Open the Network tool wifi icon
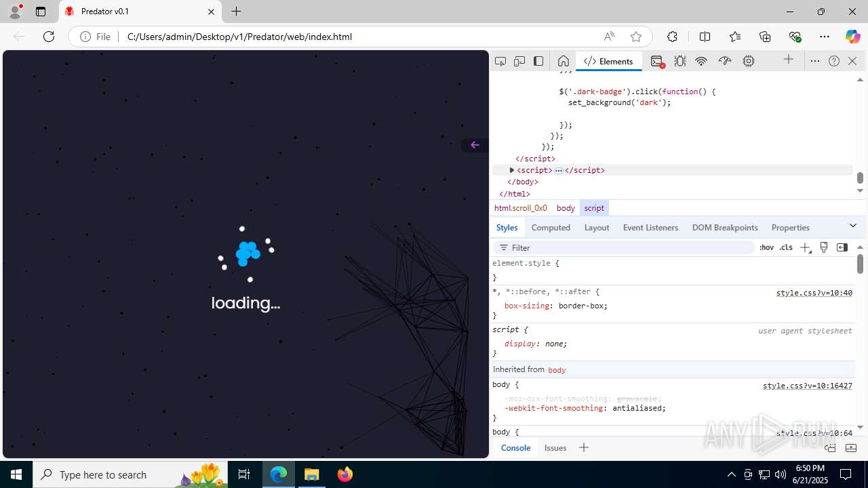This screenshot has width=868, height=488. (x=702, y=61)
